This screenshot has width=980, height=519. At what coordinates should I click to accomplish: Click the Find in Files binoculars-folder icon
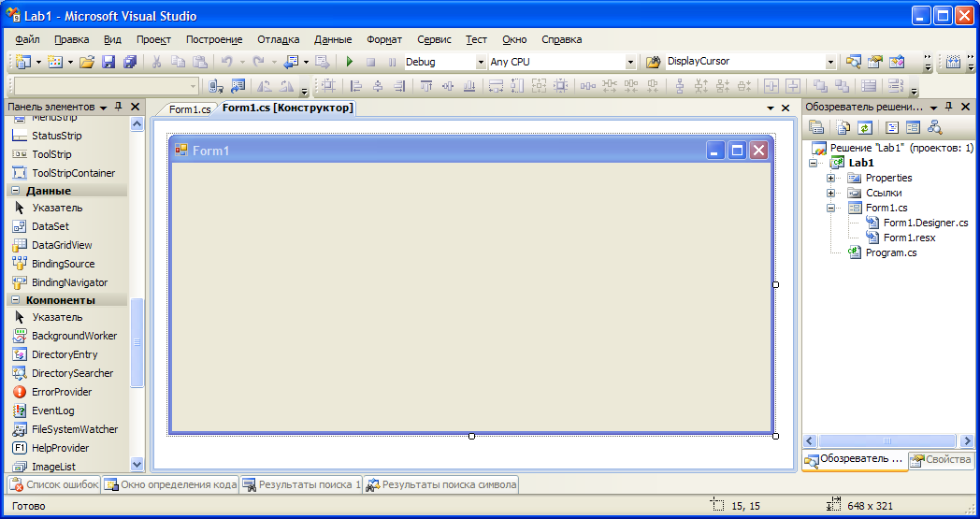pyautogui.click(x=653, y=62)
